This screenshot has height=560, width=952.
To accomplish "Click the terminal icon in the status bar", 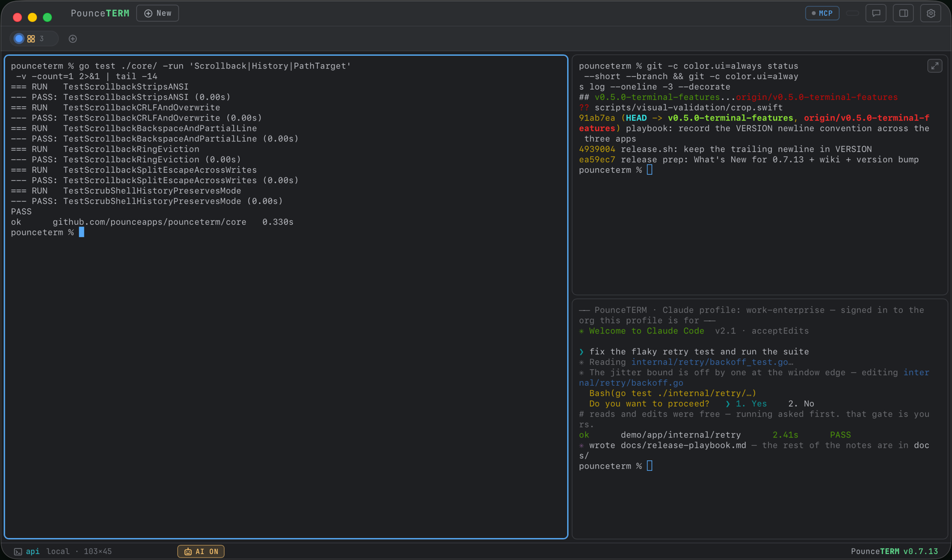I will tap(18, 552).
